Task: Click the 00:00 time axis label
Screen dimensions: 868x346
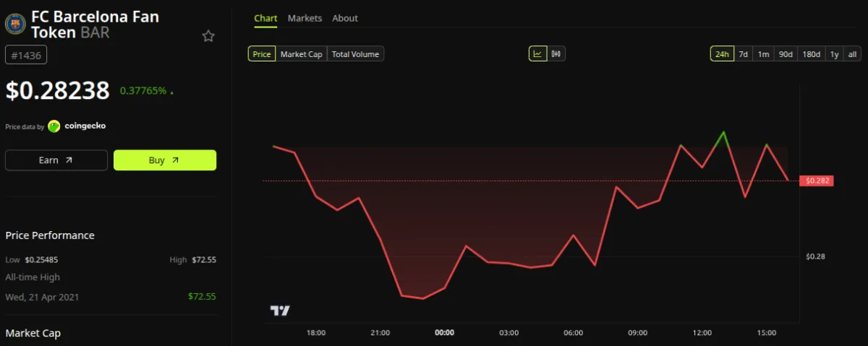Action: (x=444, y=333)
